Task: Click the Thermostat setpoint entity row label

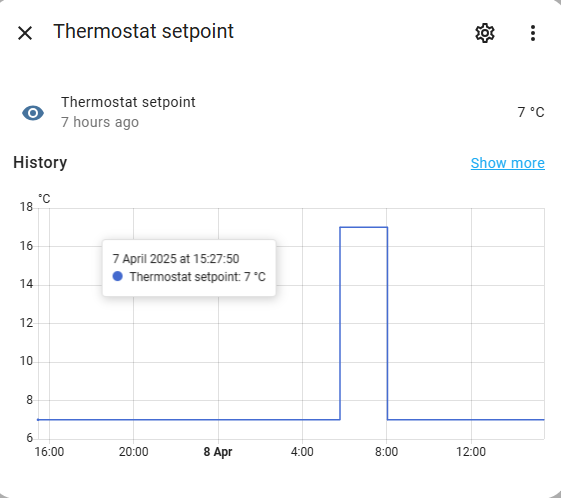Action: [x=128, y=102]
